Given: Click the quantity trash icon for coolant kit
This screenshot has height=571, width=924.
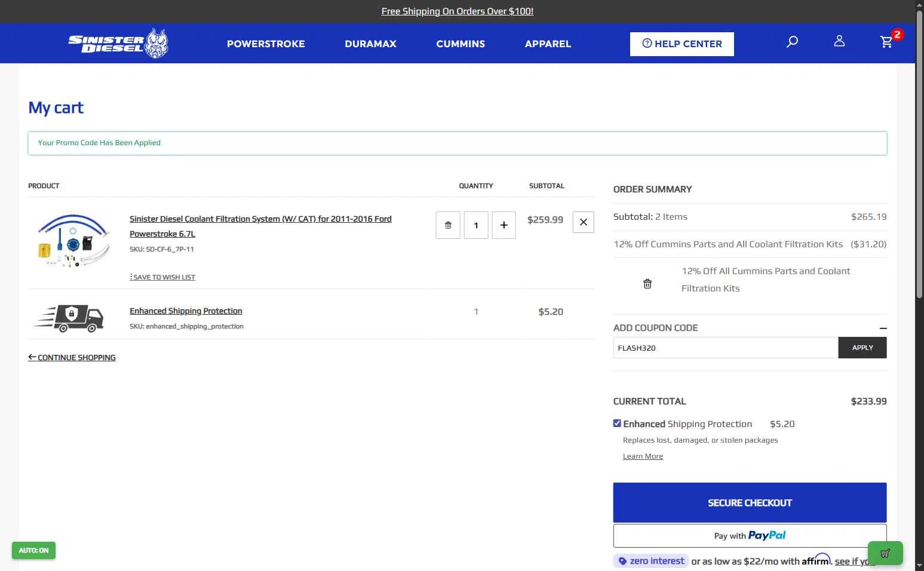Looking at the screenshot, I should (x=448, y=225).
